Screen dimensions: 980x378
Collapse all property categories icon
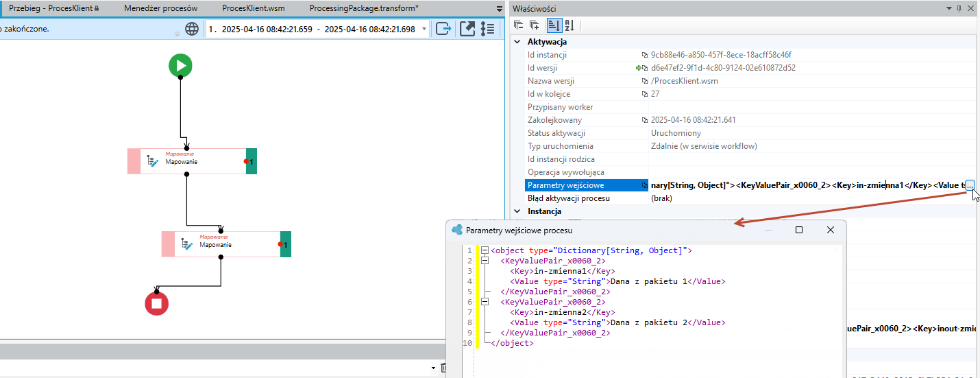[x=519, y=25]
